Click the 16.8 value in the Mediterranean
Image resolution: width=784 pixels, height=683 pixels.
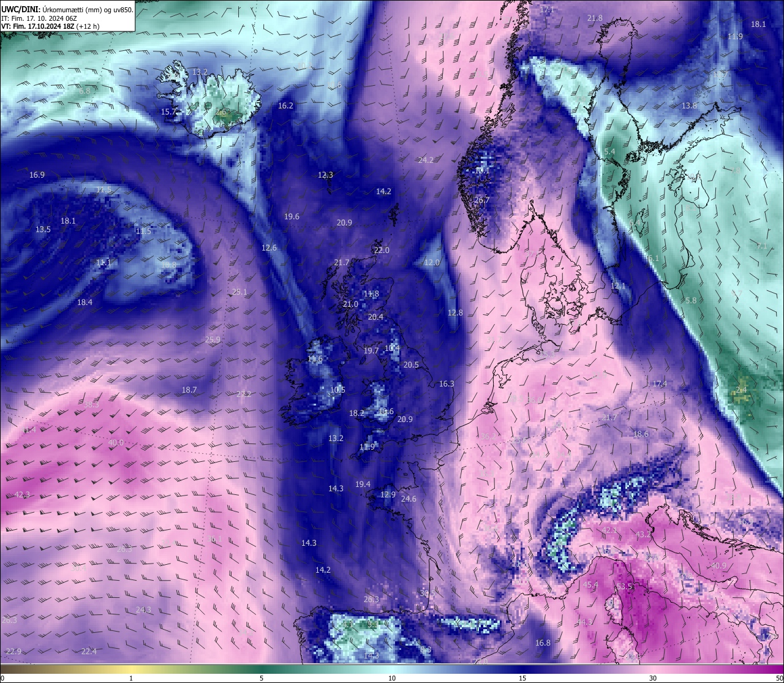tap(543, 643)
